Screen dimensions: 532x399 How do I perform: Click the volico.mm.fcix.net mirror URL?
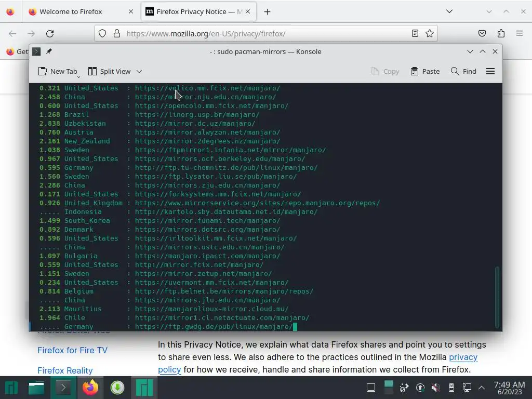coord(208,88)
